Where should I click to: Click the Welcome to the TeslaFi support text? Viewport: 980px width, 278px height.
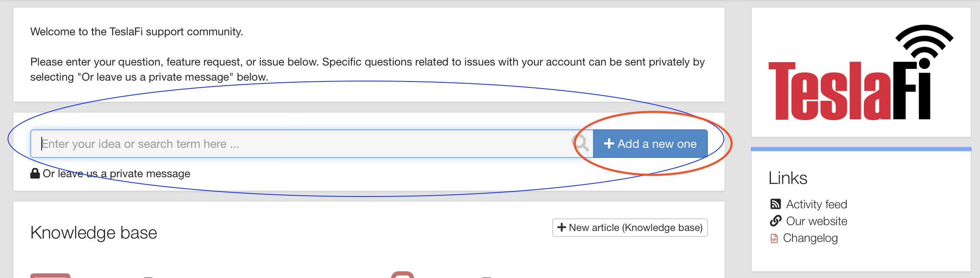click(x=137, y=31)
